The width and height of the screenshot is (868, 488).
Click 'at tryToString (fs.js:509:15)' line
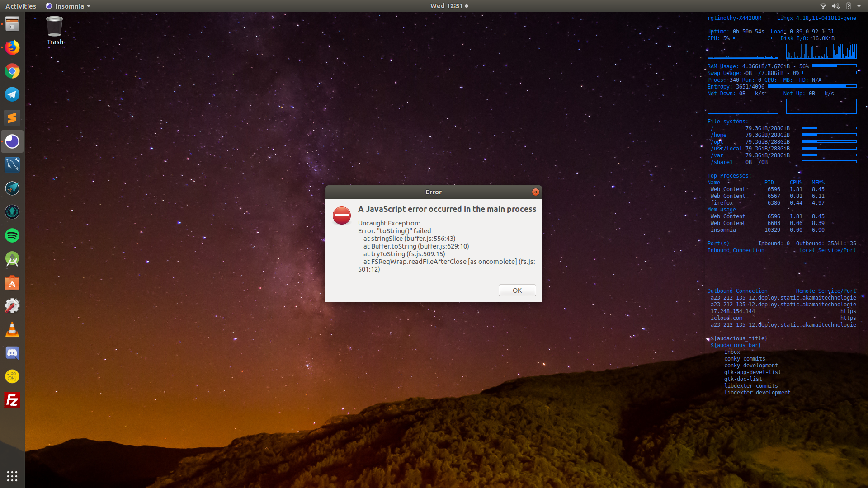pyautogui.click(x=404, y=254)
